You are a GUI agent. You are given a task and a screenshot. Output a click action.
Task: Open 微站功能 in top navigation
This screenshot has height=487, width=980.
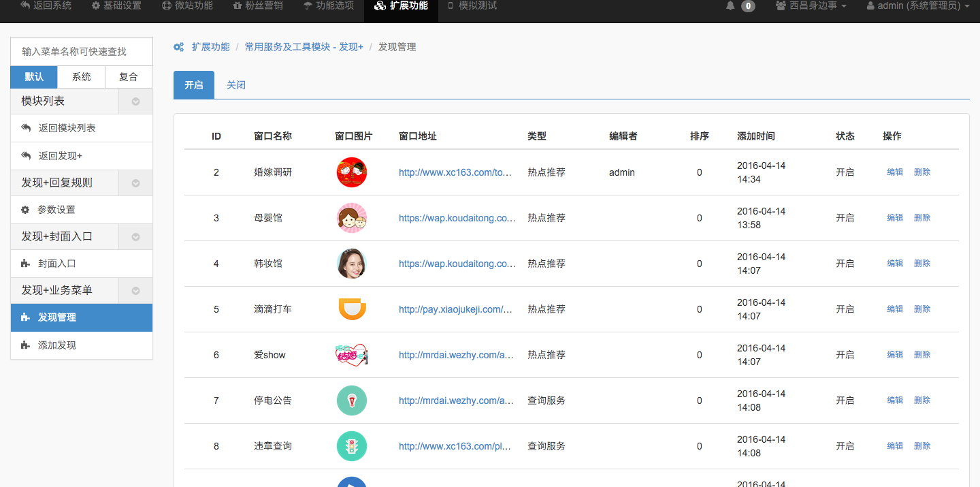tap(187, 6)
